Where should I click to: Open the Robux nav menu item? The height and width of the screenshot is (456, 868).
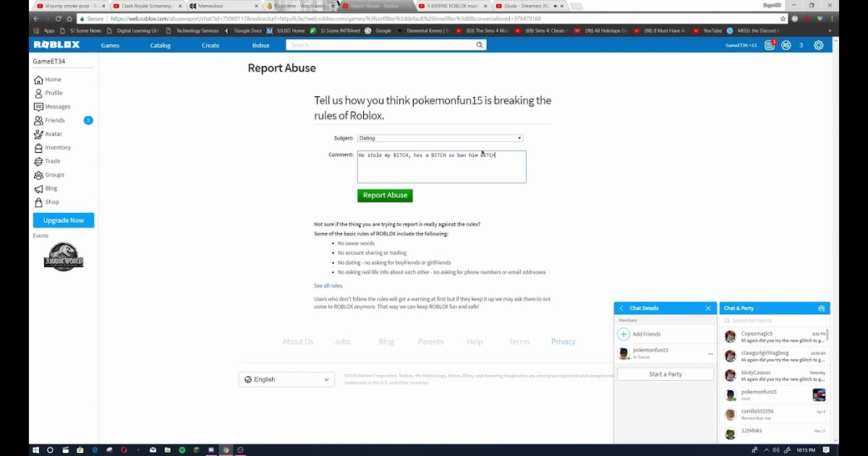(x=261, y=45)
